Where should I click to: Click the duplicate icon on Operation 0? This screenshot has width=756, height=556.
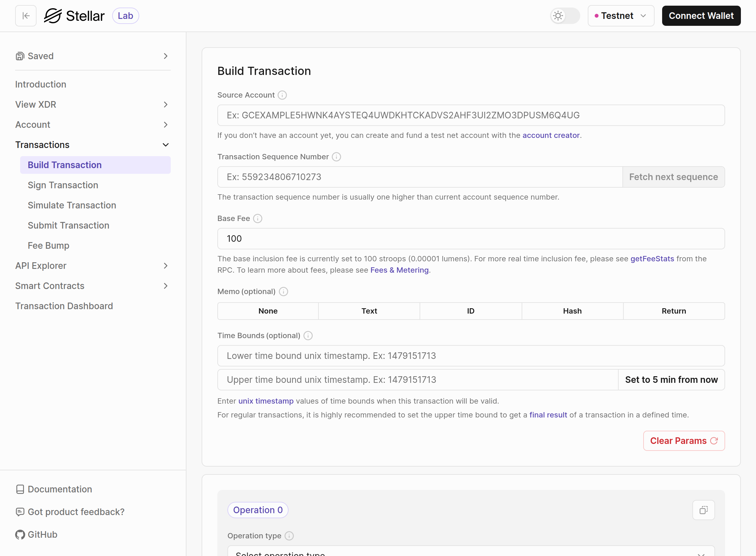tap(703, 510)
